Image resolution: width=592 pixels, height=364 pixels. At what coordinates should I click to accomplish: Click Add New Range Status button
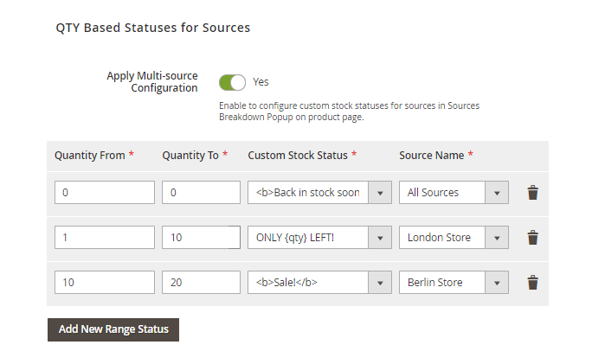113,329
